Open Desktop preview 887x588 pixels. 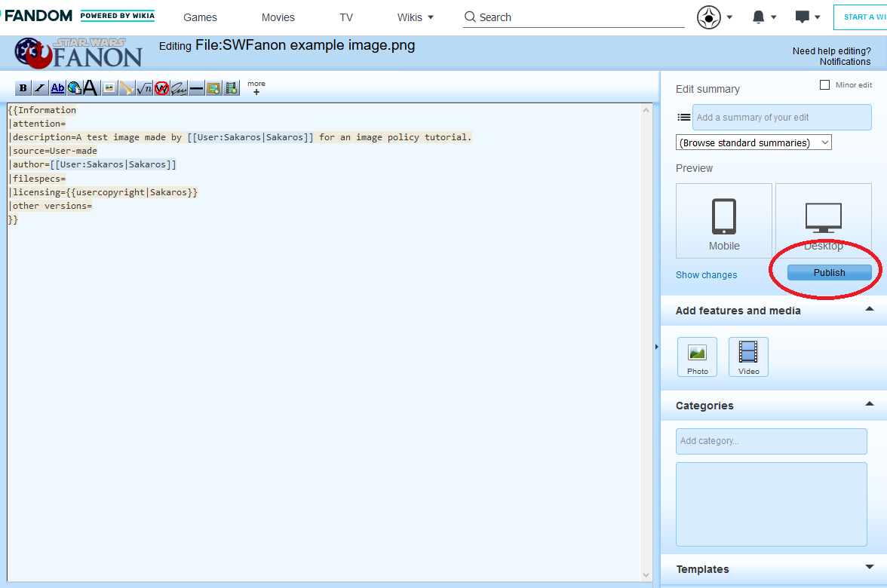[824, 221]
